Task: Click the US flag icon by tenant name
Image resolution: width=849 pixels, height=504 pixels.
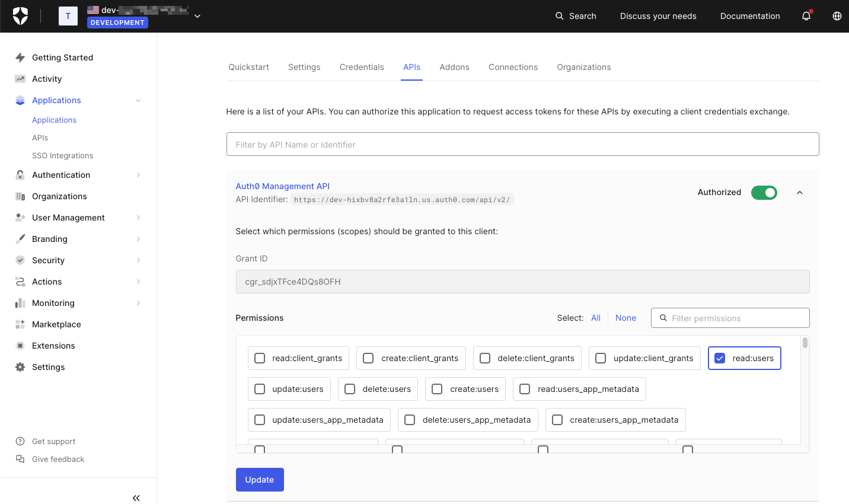Action: click(93, 9)
